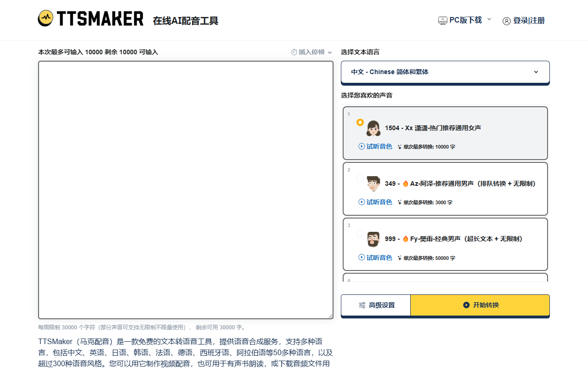
Task: Click the flame icon beside Fy-樊雨
Action: click(406, 239)
